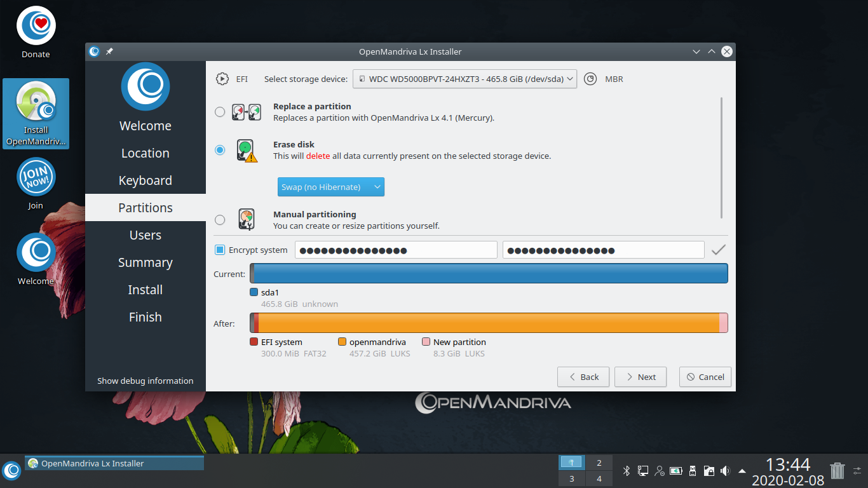Image resolution: width=868 pixels, height=488 pixels.
Task: Click the blue sda1 bar in Current layout
Action: pyautogui.click(x=491, y=274)
